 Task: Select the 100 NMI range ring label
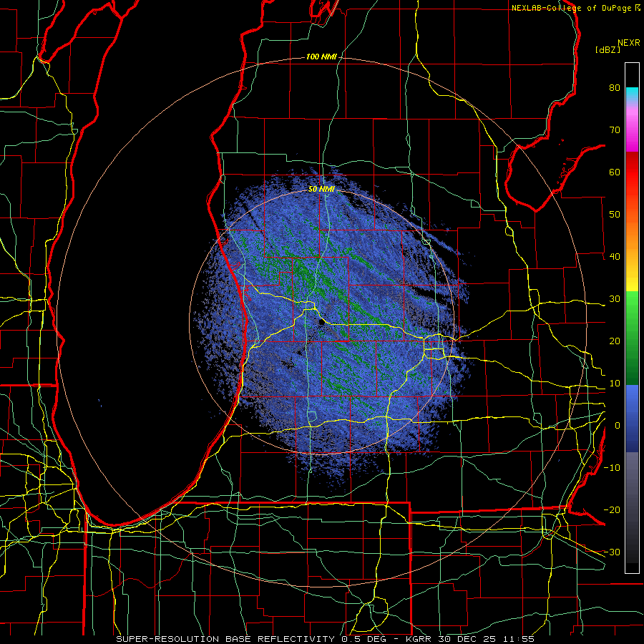(321, 57)
